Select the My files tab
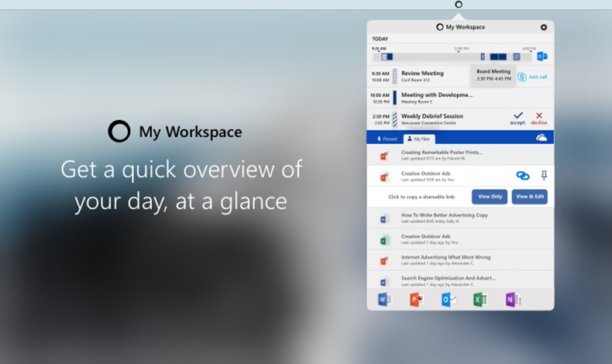Viewport: 612px width, 364px height. [419, 139]
